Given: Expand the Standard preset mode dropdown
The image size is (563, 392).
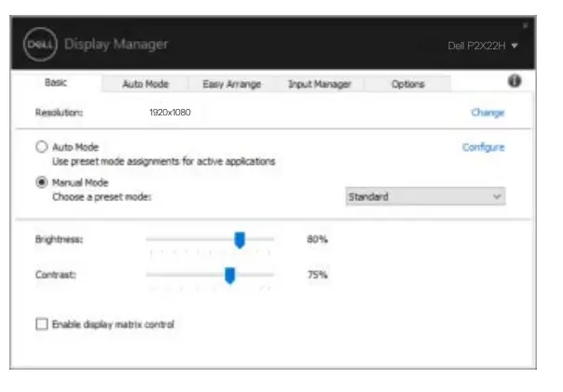Looking at the screenshot, I should coord(424,197).
